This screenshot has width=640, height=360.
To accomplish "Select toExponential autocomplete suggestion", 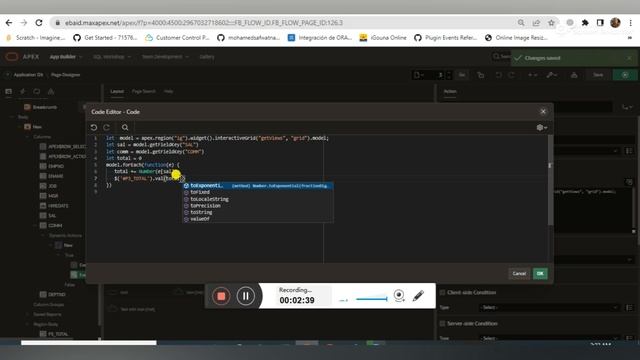I will [258, 186].
